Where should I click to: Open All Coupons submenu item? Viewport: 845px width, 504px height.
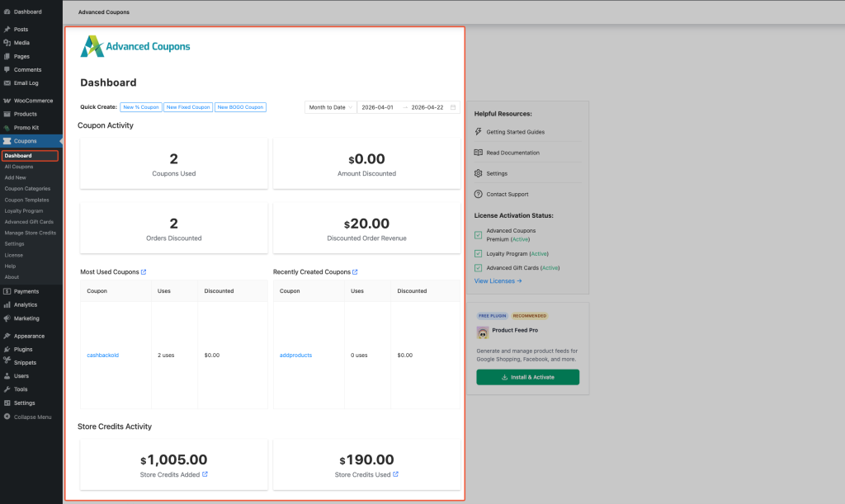pyautogui.click(x=19, y=167)
